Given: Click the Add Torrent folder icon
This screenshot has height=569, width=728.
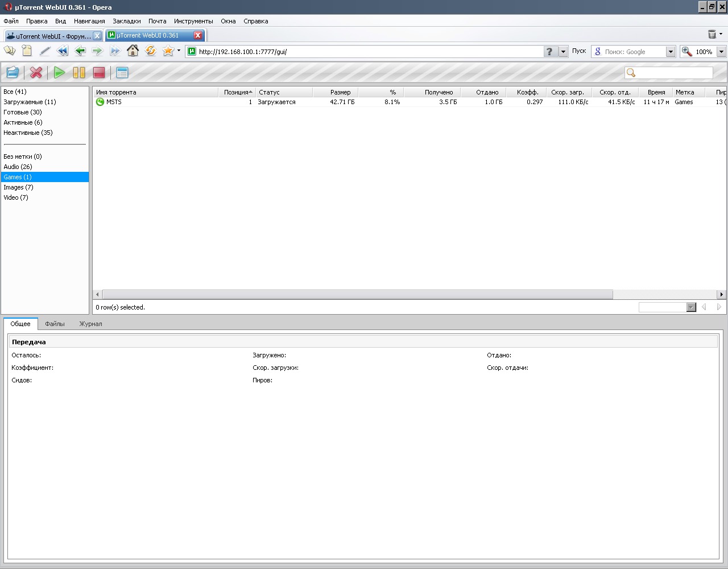Looking at the screenshot, I should pos(13,72).
